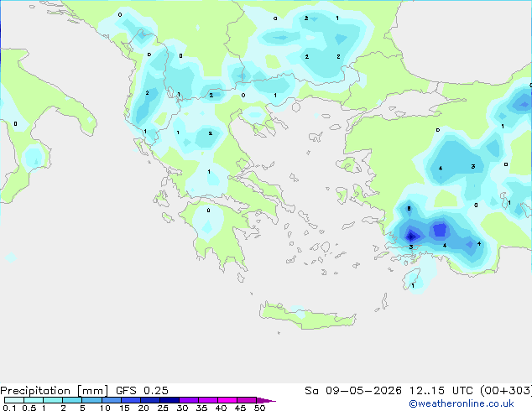The width and height of the screenshot is (532, 411).
Task: Click the "35" legend scale value
Action: click(201, 408)
